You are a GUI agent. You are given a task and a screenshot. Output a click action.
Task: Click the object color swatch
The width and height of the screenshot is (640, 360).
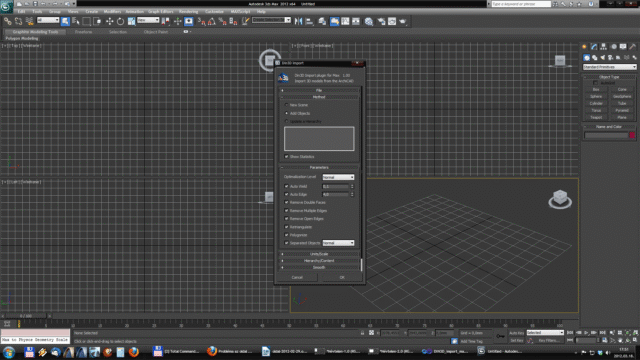tap(632, 135)
